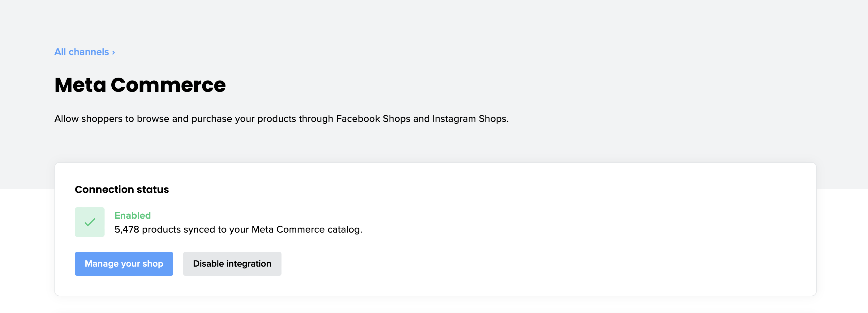Click "Meta Commerce catalog" in sync message
The image size is (868, 313).
pos(306,229)
